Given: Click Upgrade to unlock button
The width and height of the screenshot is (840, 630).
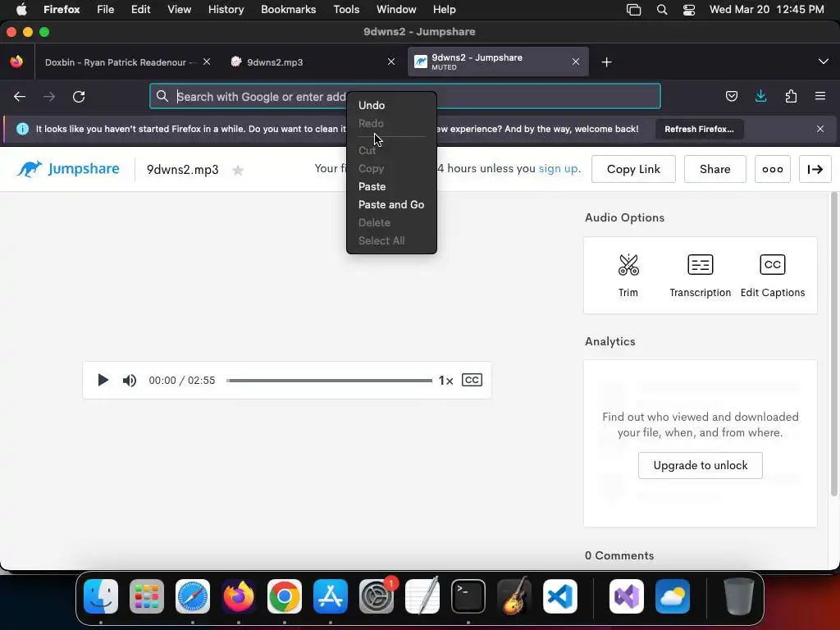Looking at the screenshot, I should [701, 466].
